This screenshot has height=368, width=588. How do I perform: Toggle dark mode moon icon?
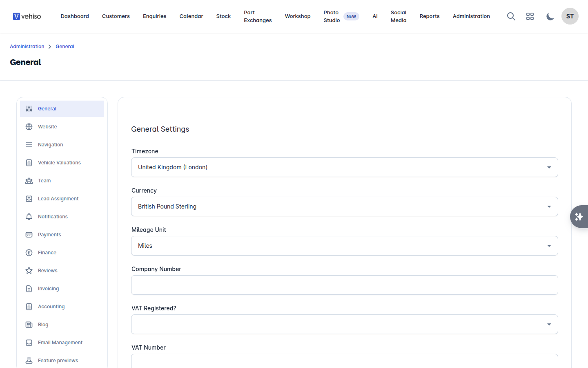[550, 16]
